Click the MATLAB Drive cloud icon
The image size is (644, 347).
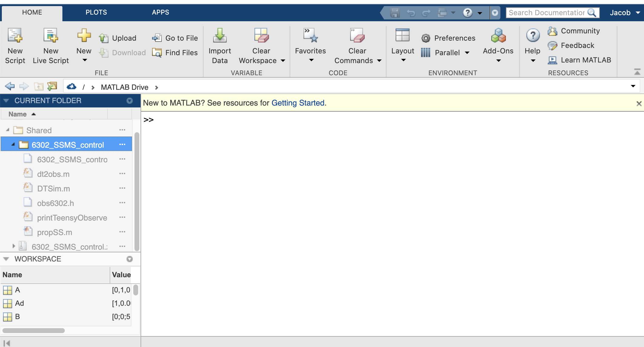click(71, 86)
